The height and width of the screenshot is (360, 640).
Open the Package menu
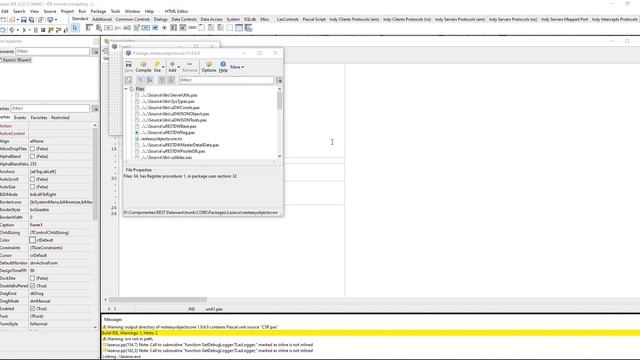pyautogui.click(x=98, y=11)
